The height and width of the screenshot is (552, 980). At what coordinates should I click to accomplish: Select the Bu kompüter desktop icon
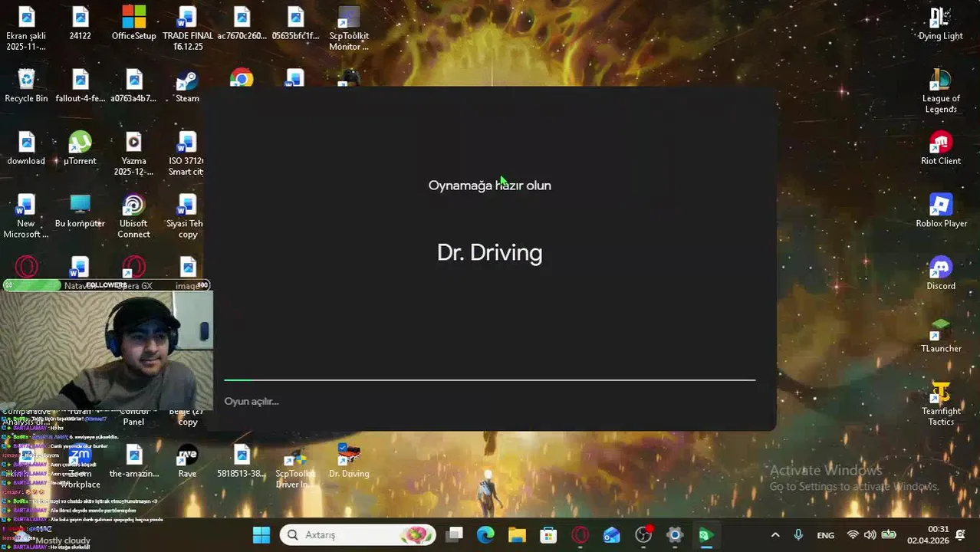80,211
